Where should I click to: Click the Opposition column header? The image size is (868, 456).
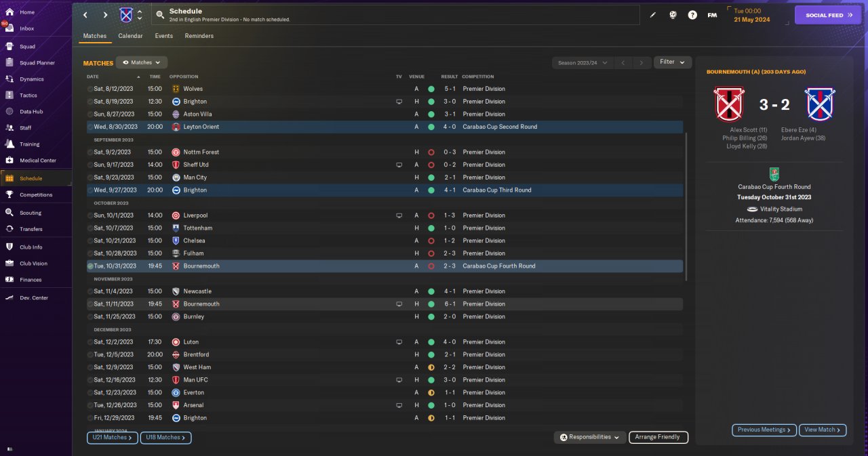pyautogui.click(x=184, y=77)
